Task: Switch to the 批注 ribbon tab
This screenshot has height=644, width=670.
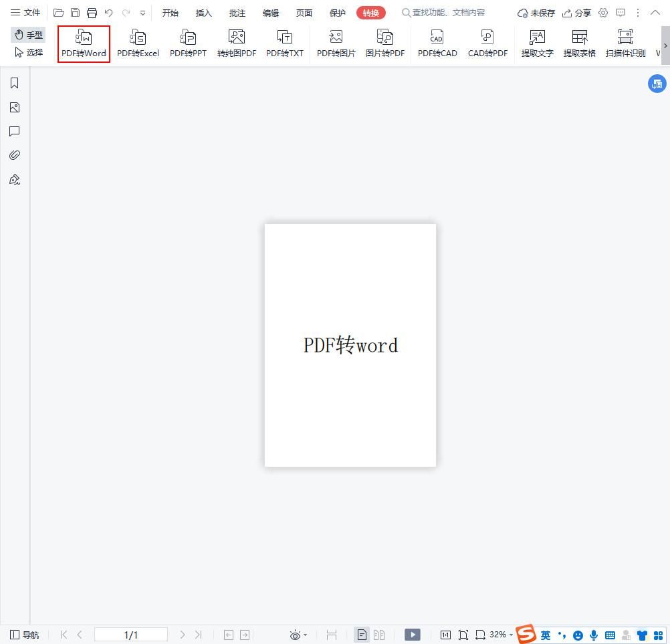Action: pos(237,12)
